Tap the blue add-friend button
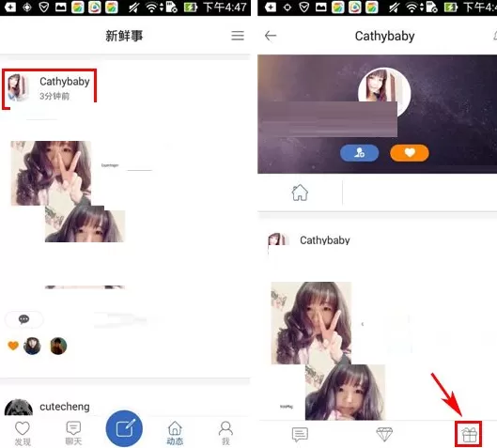Image resolution: width=497 pixels, height=448 pixels. point(360,153)
